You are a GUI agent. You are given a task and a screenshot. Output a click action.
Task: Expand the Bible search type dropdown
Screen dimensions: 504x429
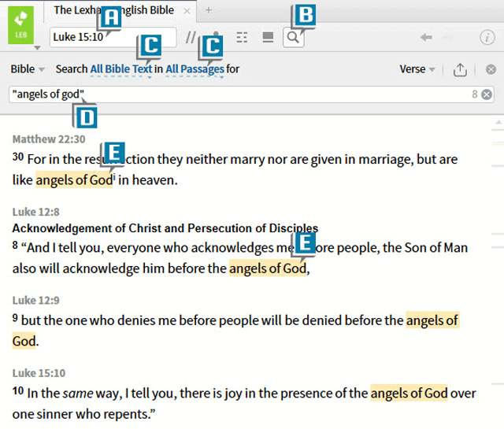27,69
